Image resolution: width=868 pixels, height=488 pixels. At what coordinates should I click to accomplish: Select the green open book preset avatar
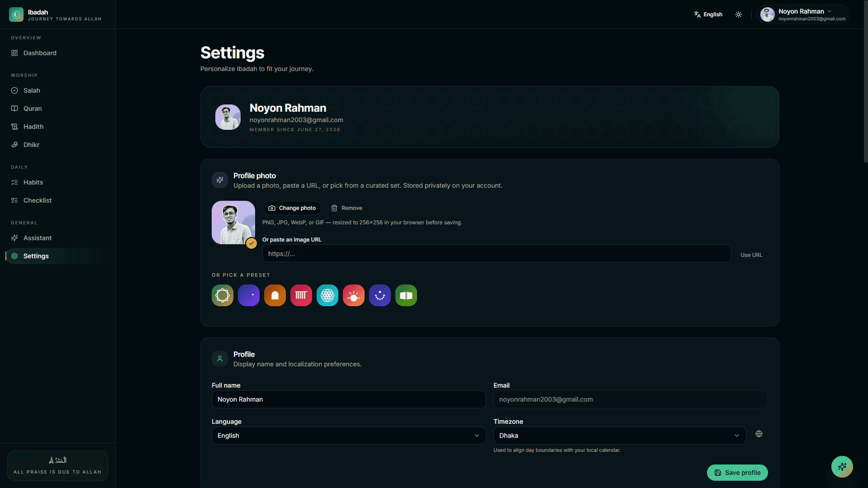(x=406, y=295)
